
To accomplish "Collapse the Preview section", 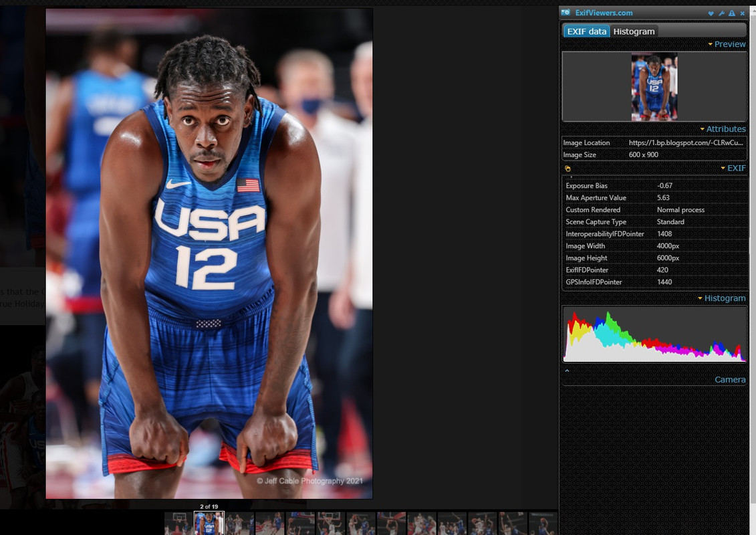I will 727,44.
